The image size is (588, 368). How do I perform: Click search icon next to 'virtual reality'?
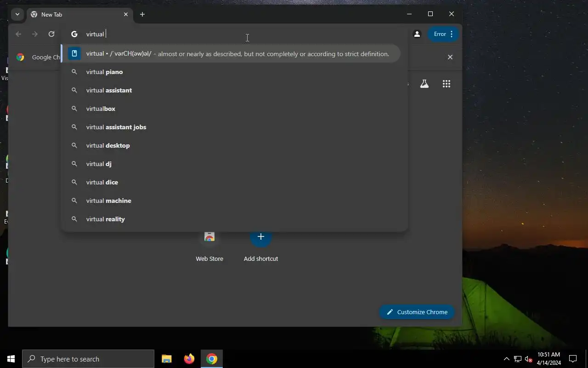[74, 219]
